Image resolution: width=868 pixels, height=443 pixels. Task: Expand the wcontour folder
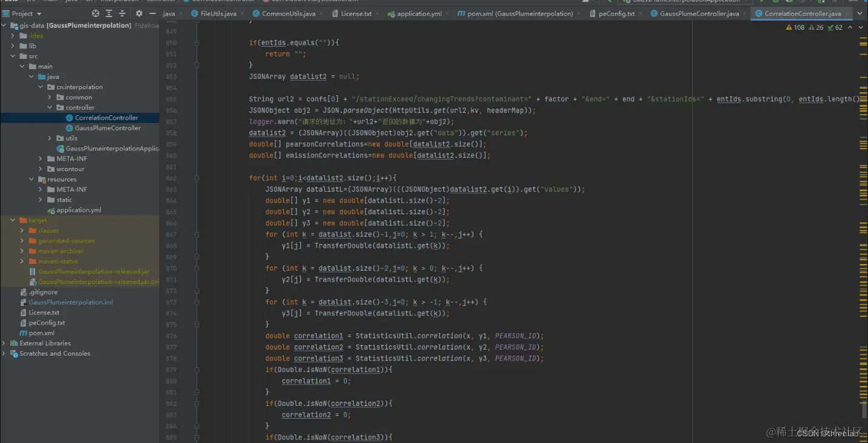(41, 169)
